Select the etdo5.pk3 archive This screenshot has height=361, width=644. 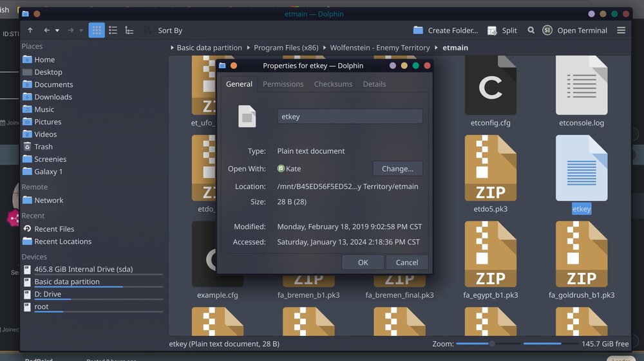point(490,168)
